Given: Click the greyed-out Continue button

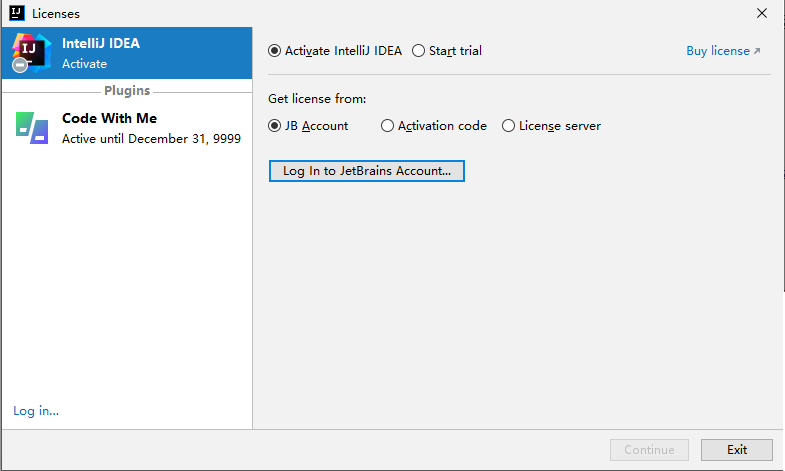Looking at the screenshot, I should click(x=649, y=450).
